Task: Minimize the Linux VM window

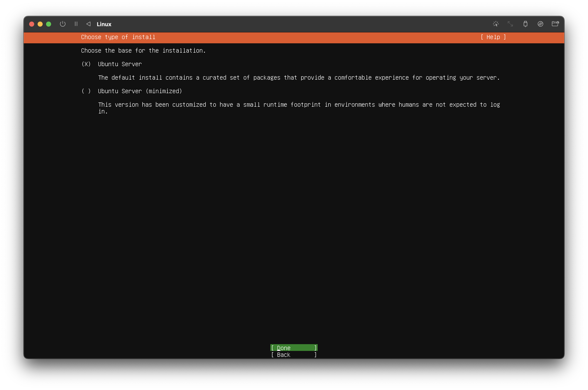Action: click(40, 24)
